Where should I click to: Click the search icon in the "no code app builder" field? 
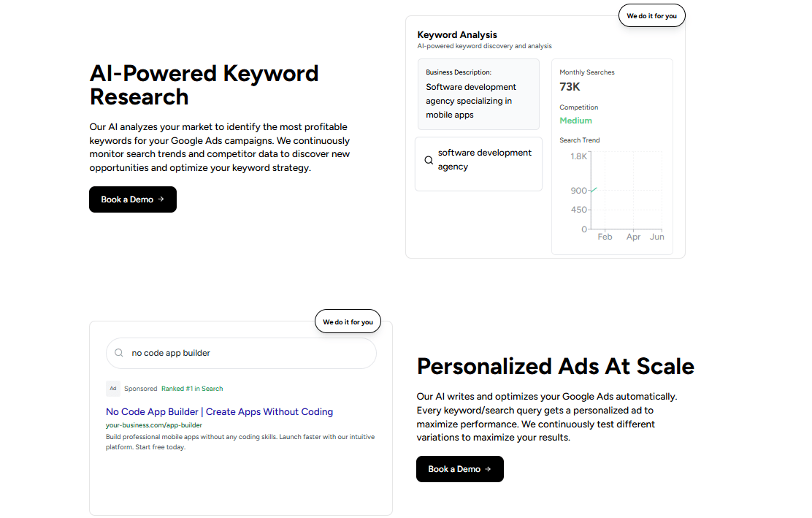click(x=119, y=353)
